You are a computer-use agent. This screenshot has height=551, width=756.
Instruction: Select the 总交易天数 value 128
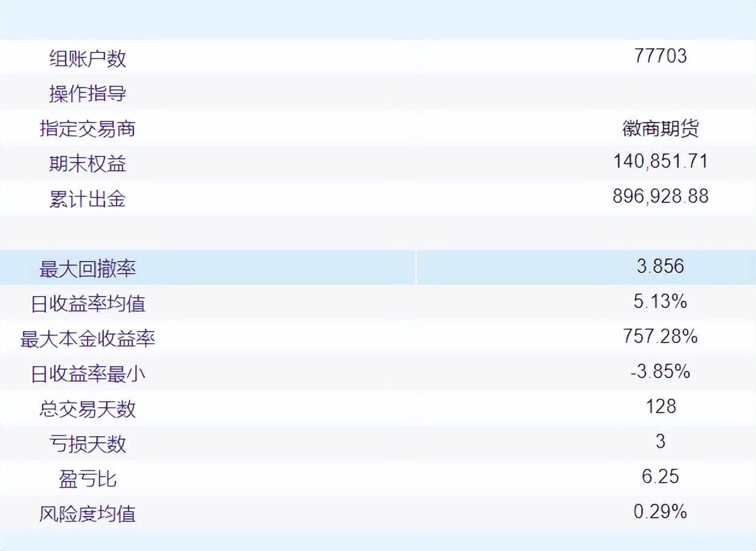click(x=661, y=408)
